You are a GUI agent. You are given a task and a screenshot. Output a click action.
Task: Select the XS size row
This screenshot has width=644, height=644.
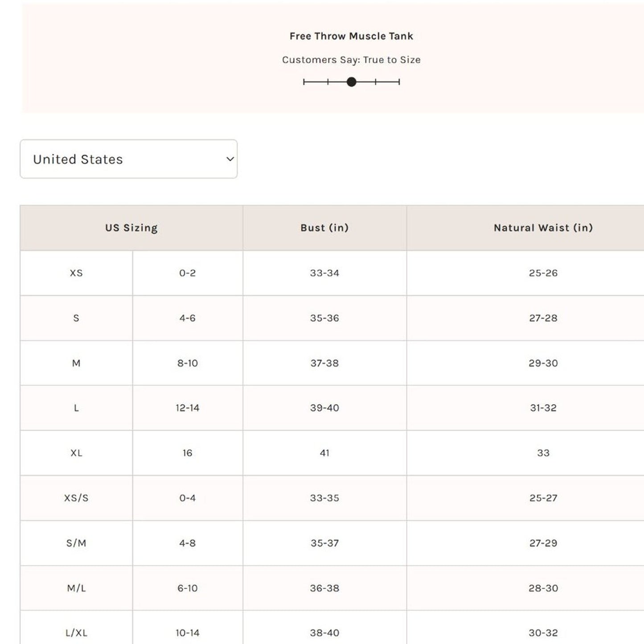tap(76, 273)
